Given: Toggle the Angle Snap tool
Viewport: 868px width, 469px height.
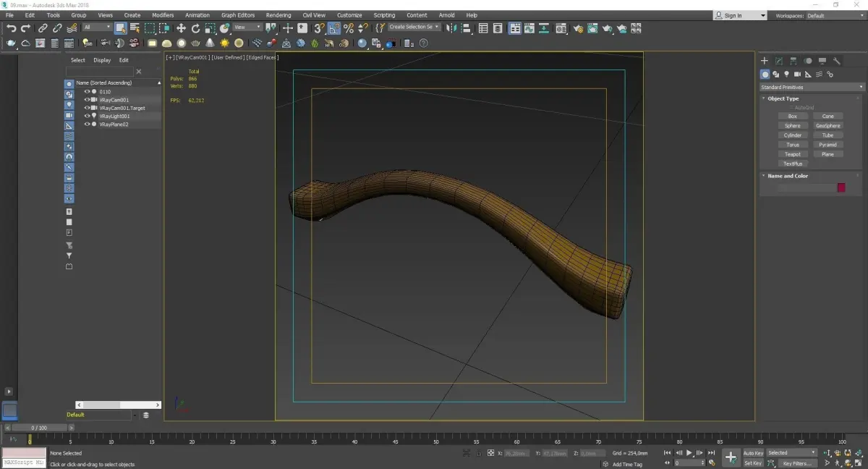Looking at the screenshot, I should (334, 28).
